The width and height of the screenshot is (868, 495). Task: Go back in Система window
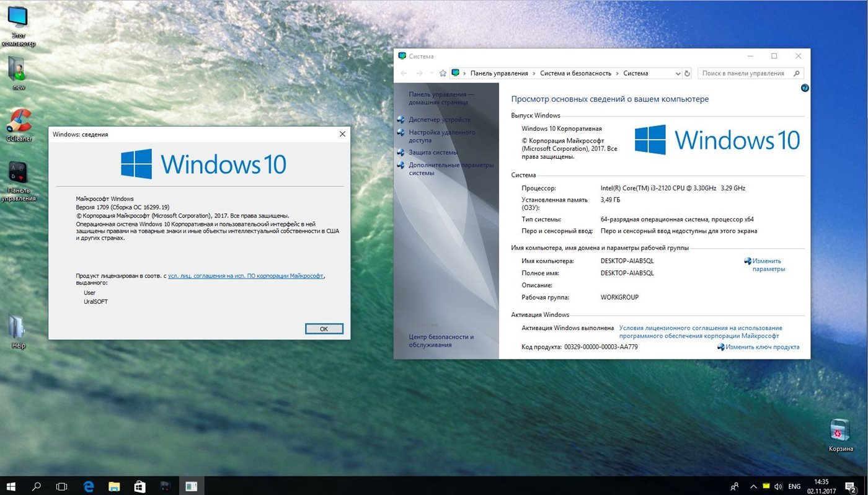[404, 73]
